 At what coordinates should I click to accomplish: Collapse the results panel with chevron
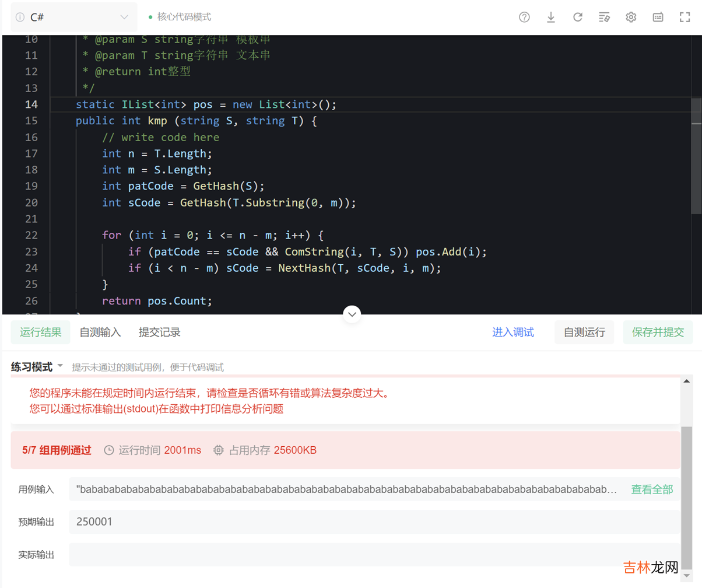[x=352, y=314]
